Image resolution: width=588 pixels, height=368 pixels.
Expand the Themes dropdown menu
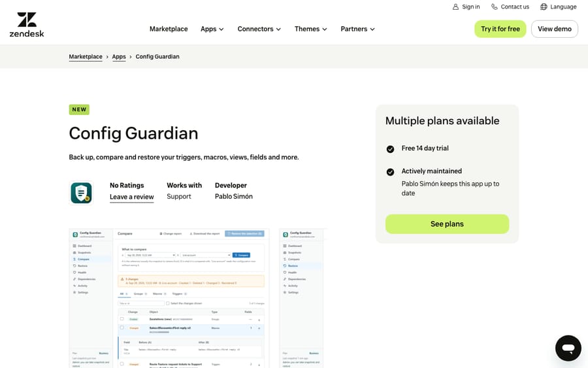click(x=311, y=29)
